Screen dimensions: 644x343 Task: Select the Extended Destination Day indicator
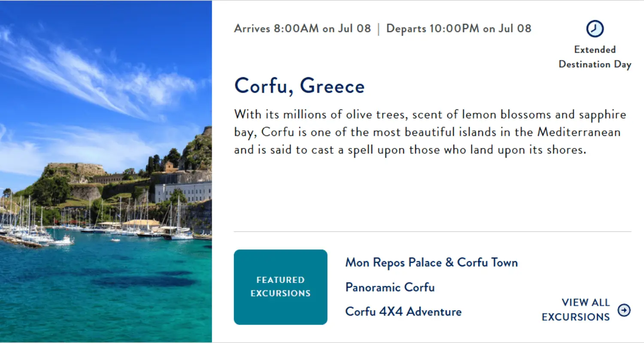tap(595, 45)
